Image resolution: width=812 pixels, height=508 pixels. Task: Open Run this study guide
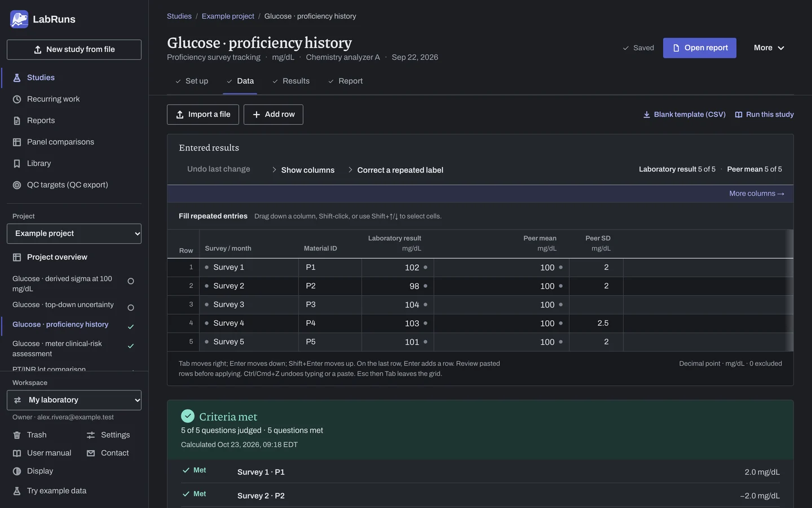pyautogui.click(x=765, y=115)
